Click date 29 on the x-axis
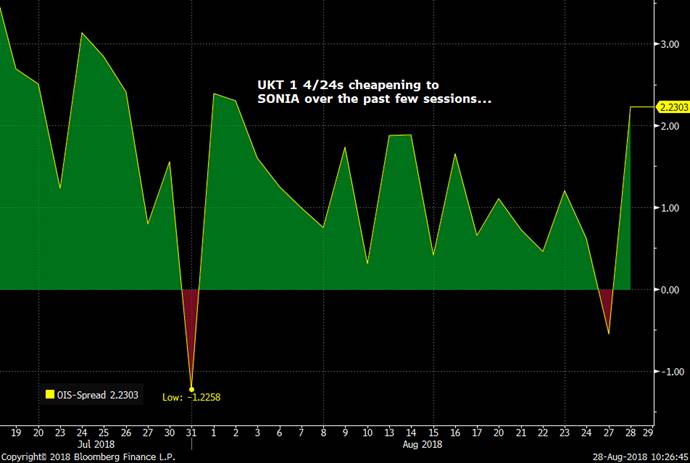690x463 pixels. coord(647,432)
